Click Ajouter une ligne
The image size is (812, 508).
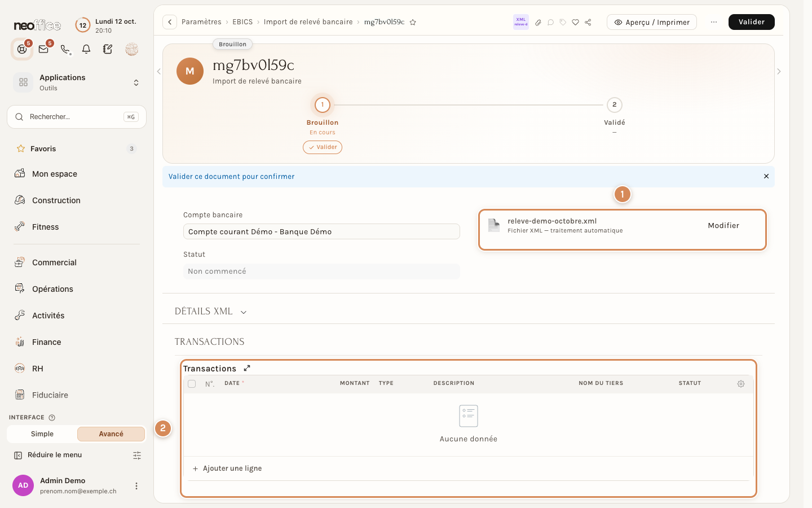click(x=227, y=468)
